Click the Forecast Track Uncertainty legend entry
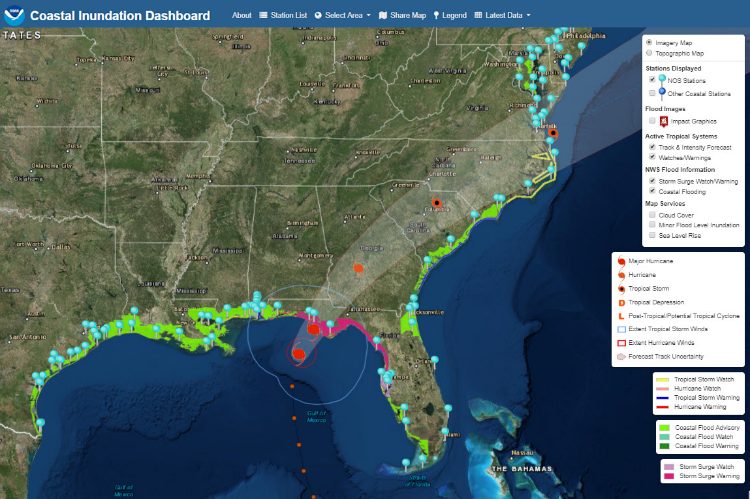750x499 pixels. [x=661, y=356]
